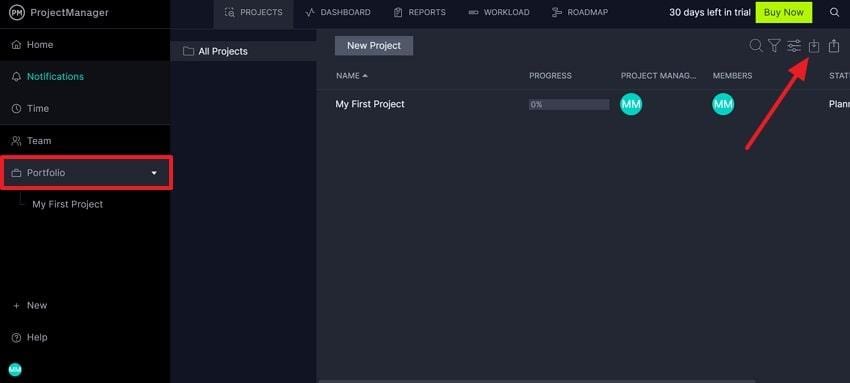Click the horizontal scrollbar at bottom
The width and height of the screenshot is (850, 383).
(x=537, y=381)
